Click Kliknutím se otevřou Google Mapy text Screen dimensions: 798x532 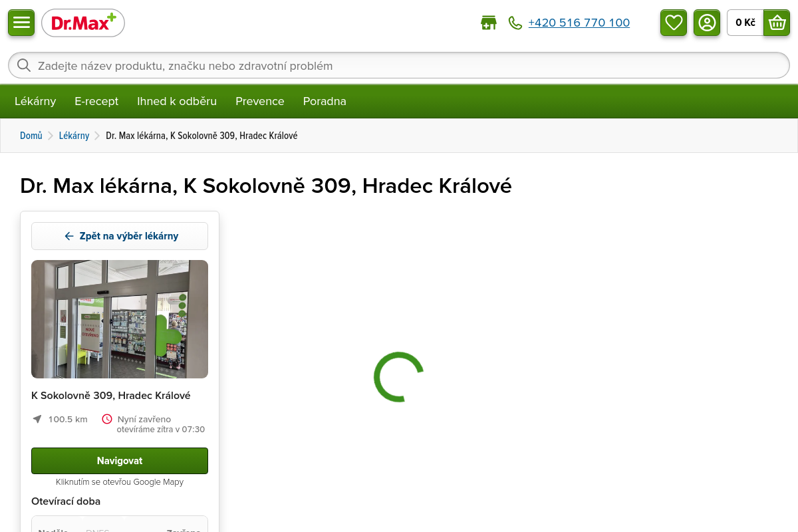pyautogui.click(x=120, y=482)
